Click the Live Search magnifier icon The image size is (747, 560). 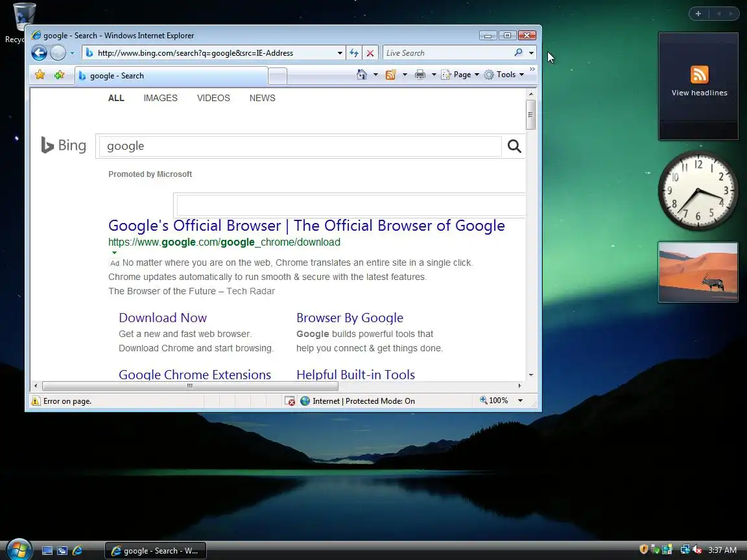(518, 53)
